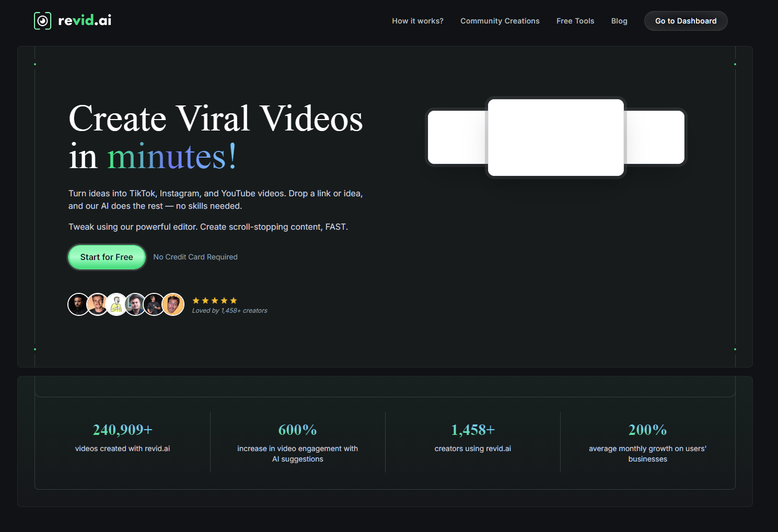Screen dimensions: 778x532
Task: Select the first creator avatar on dark background
Action: [78, 304]
